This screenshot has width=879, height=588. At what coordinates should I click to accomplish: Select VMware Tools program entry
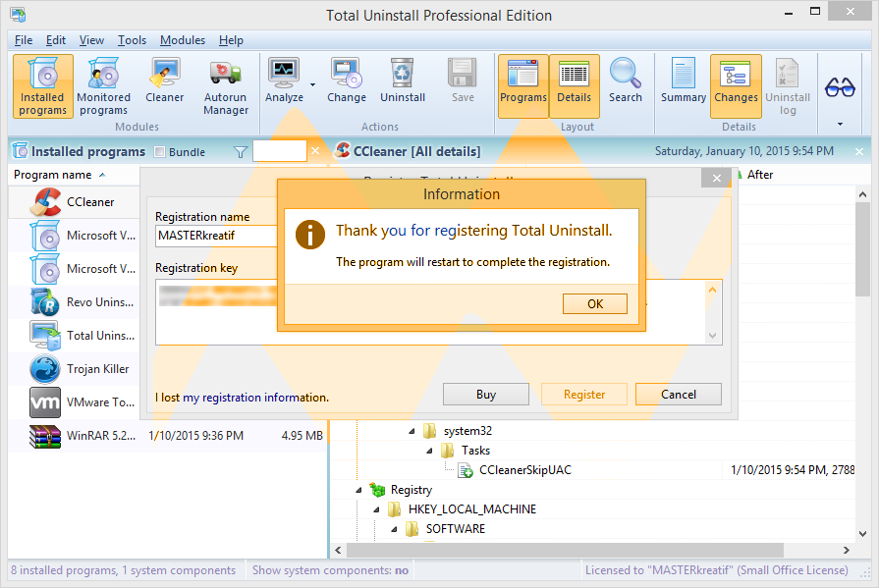(74, 402)
